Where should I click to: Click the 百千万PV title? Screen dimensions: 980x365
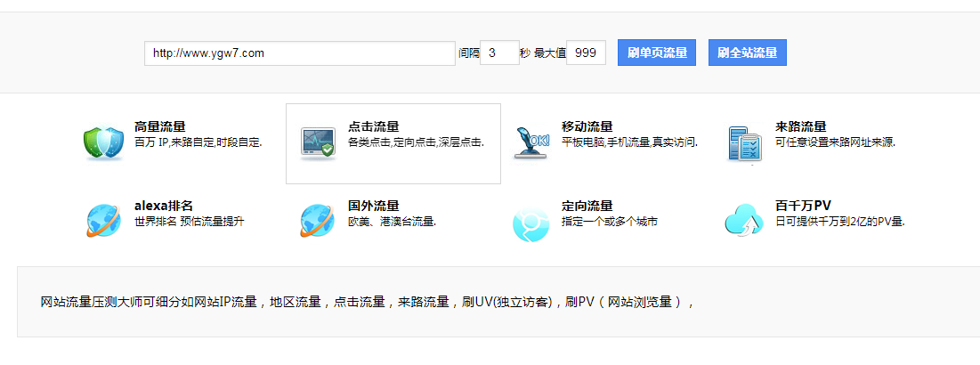804,205
